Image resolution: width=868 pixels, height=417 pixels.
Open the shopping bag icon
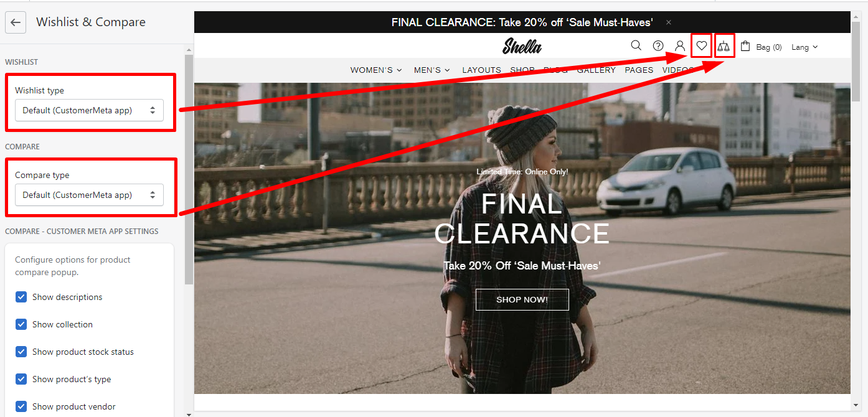pyautogui.click(x=745, y=46)
